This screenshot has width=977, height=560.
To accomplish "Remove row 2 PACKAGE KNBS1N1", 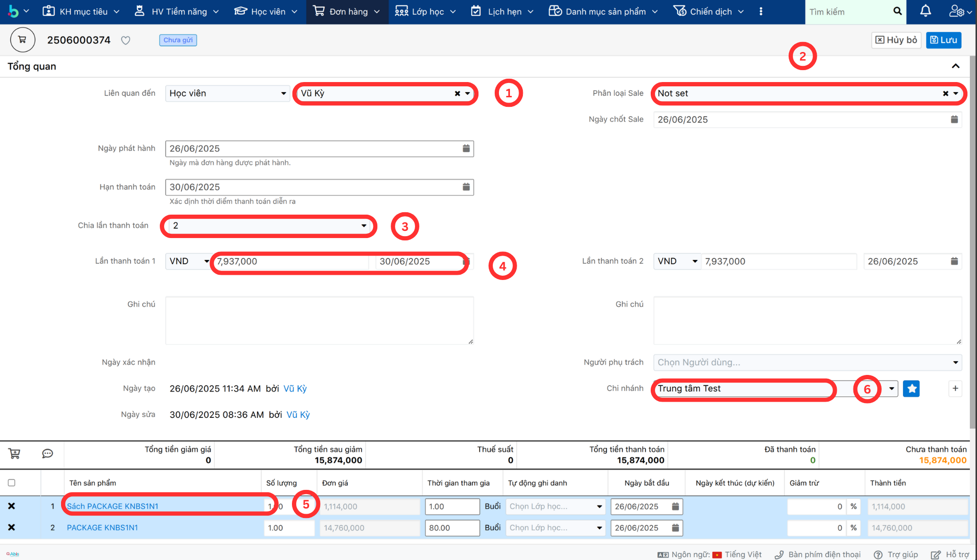I will (x=11, y=528).
